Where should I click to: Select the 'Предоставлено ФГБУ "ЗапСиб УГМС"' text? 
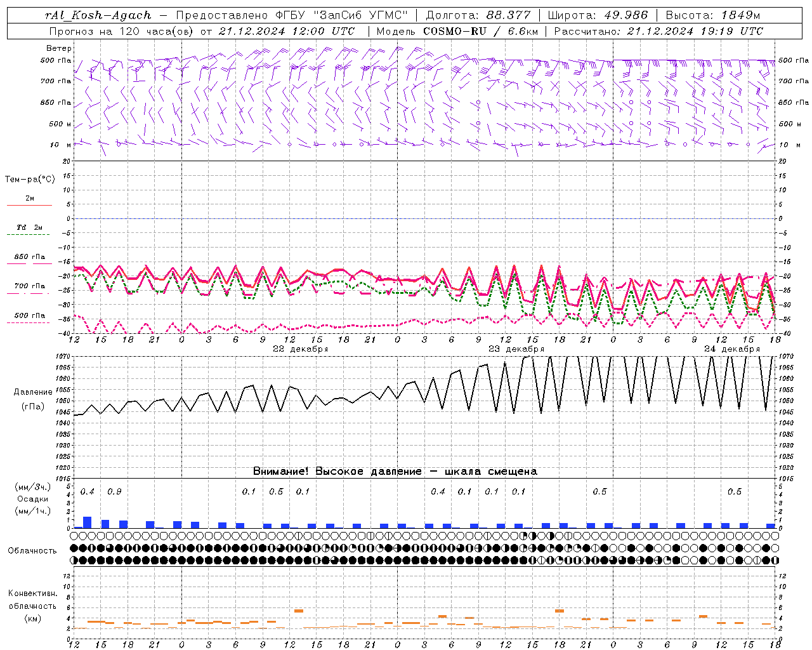(291, 15)
